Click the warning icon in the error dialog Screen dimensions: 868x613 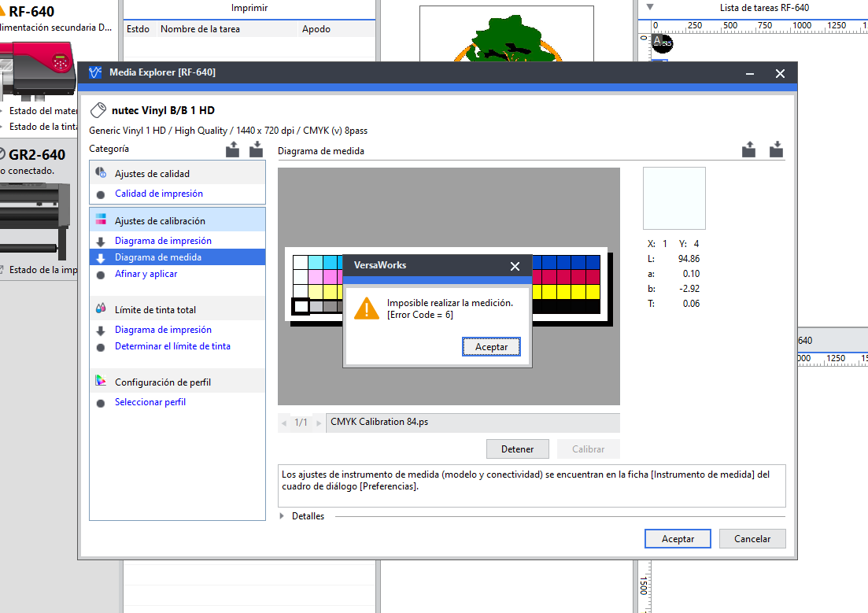point(367,308)
